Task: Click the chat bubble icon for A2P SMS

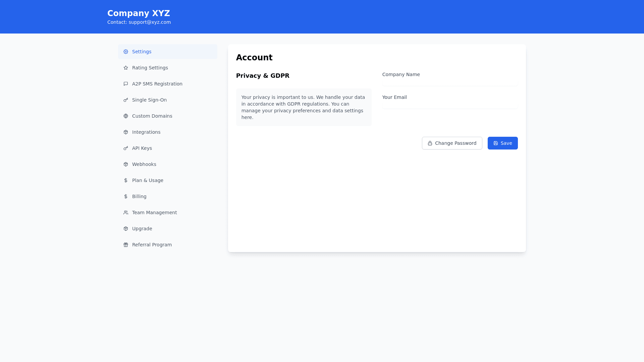Action: point(126,84)
